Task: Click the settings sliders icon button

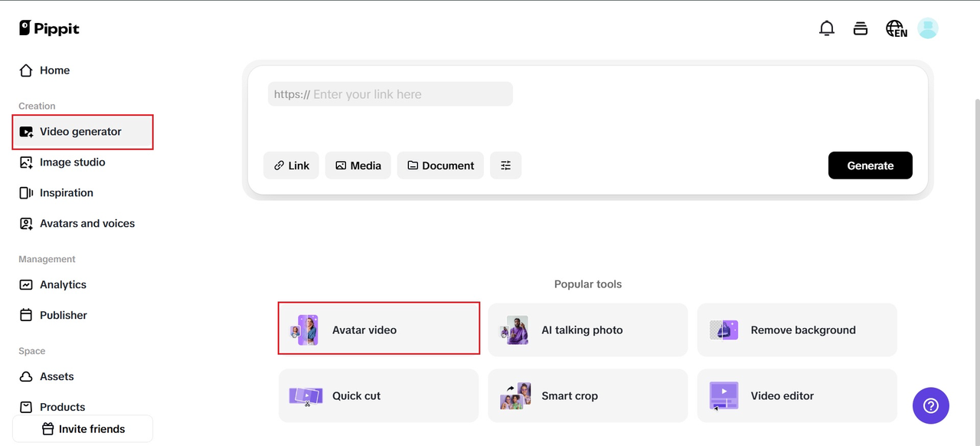Action: [x=505, y=166]
